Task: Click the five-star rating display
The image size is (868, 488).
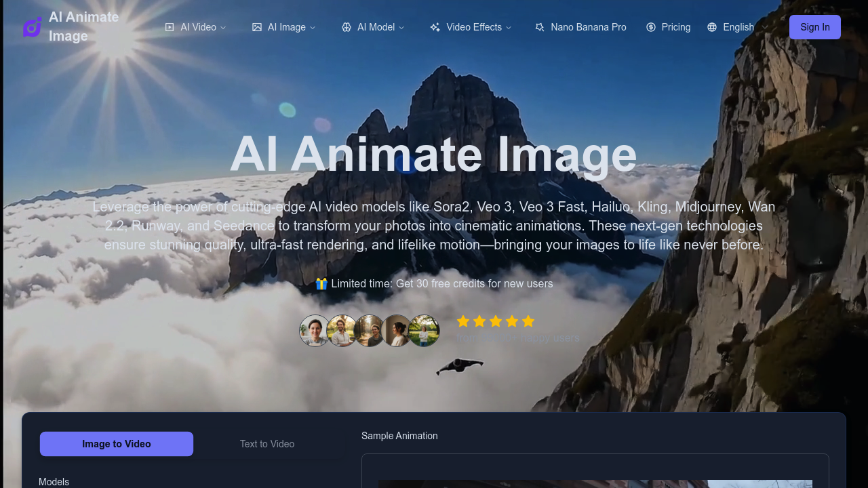Action: coord(496,321)
